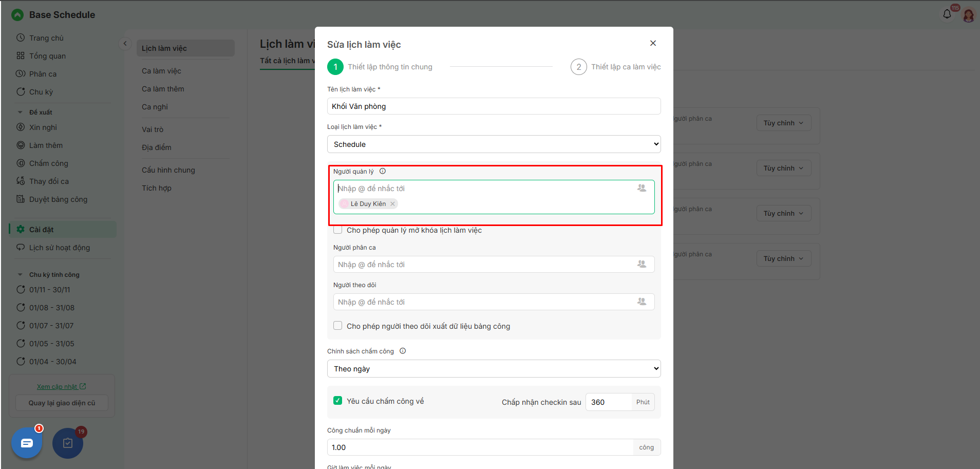
Task: Click the Base Schedule logo icon
Action: pyautogui.click(x=17, y=15)
